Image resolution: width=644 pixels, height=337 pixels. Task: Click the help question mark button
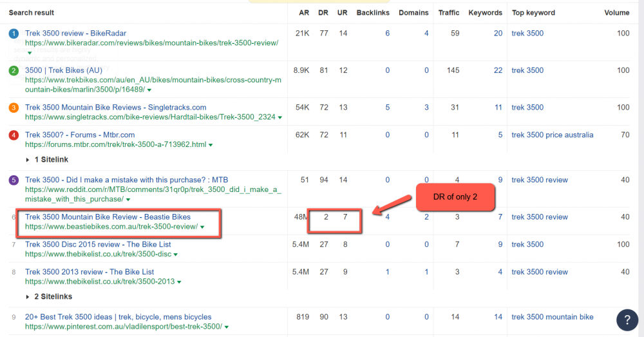[x=627, y=320]
